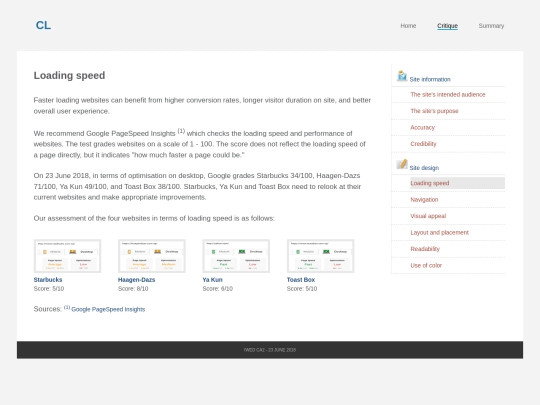
Task: Go to the Credibility page
Action: pos(423,144)
